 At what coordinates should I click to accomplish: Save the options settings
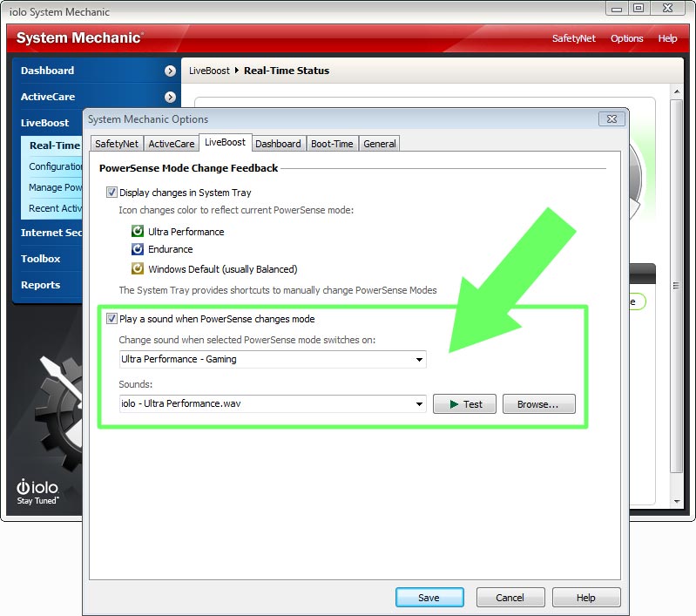tap(429, 598)
